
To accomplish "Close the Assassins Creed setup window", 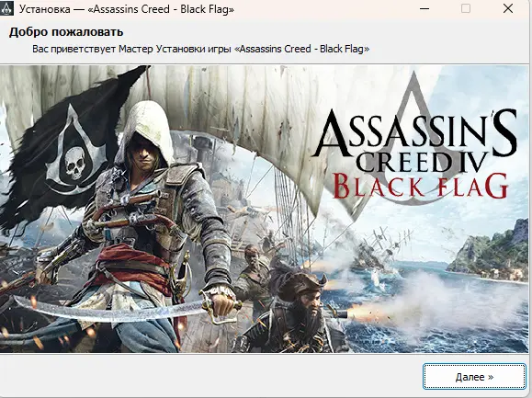I will [x=508, y=8].
